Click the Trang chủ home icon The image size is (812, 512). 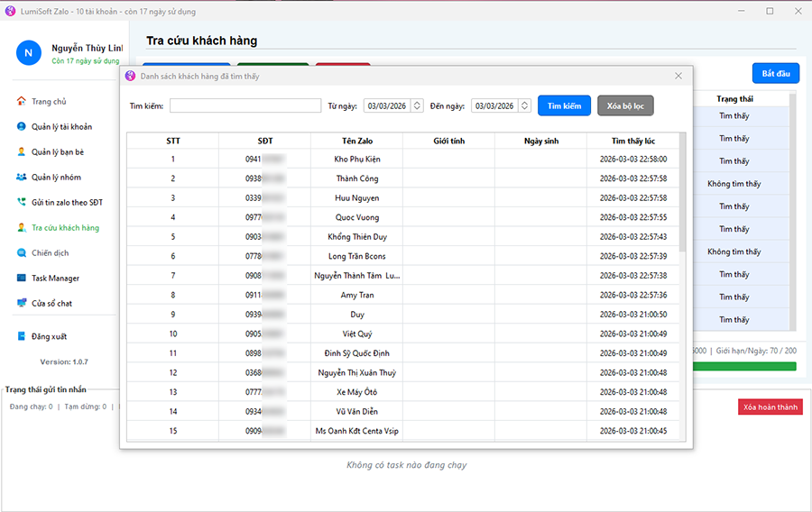[x=22, y=102]
